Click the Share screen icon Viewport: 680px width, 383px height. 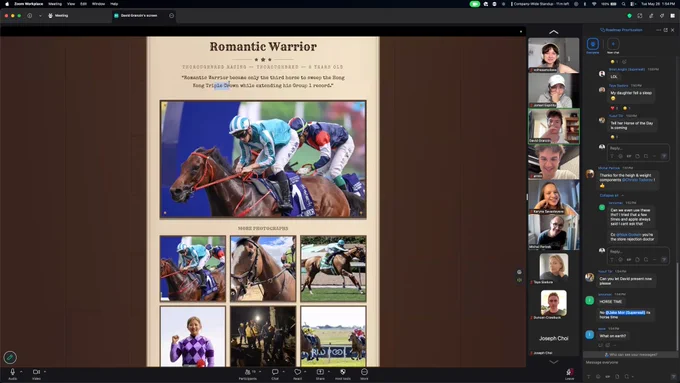(x=320, y=372)
